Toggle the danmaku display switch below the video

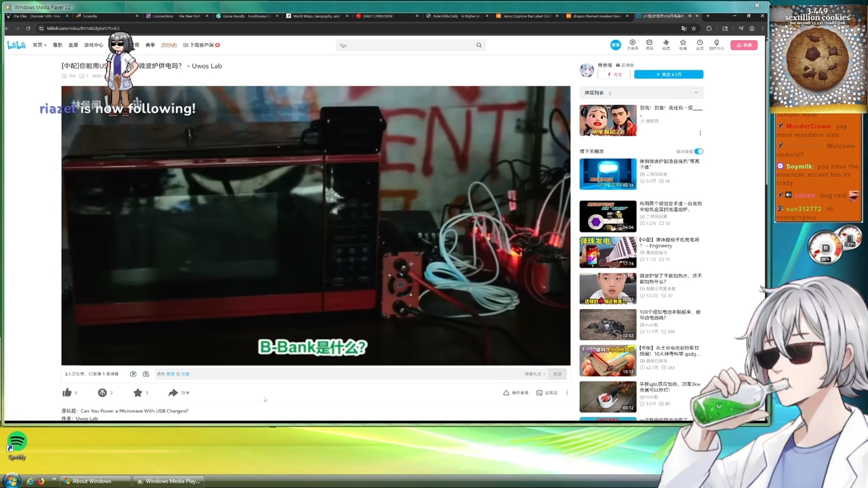134,373
